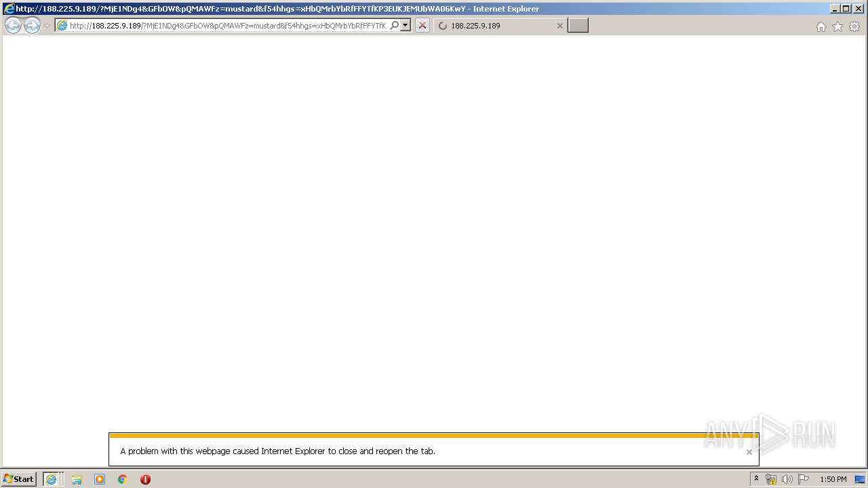Open the Action Center flag icon
This screenshot has width=868, height=488.
pyautogui.click(x=804, y=479)
